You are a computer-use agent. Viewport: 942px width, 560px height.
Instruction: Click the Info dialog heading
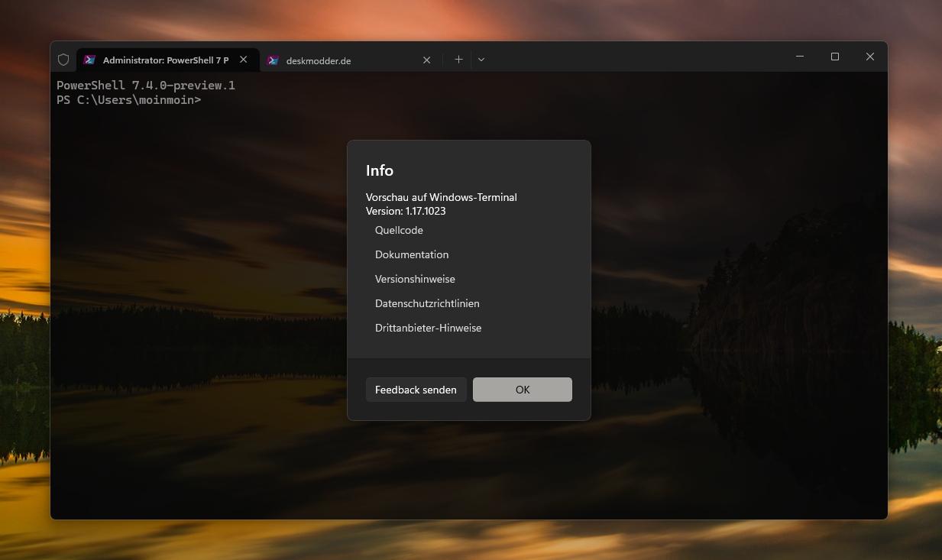coord(380,170)
